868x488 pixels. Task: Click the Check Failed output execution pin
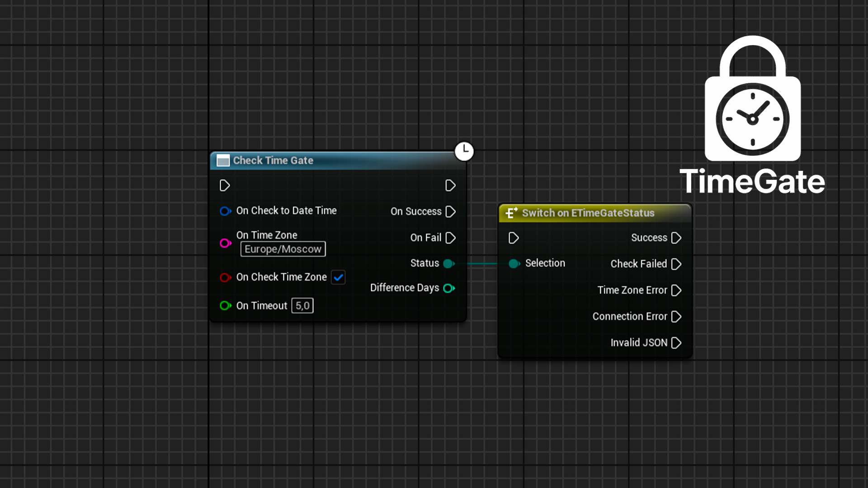[676, 264]
